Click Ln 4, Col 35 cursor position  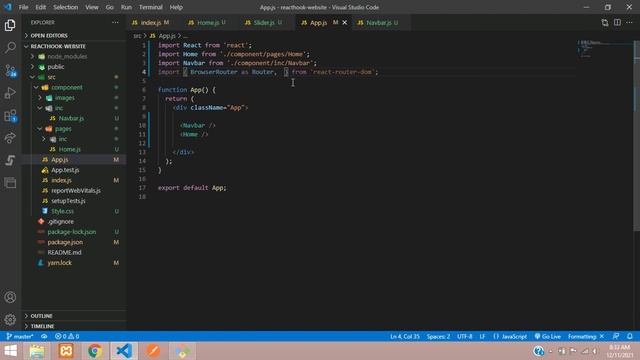(404, 336)
